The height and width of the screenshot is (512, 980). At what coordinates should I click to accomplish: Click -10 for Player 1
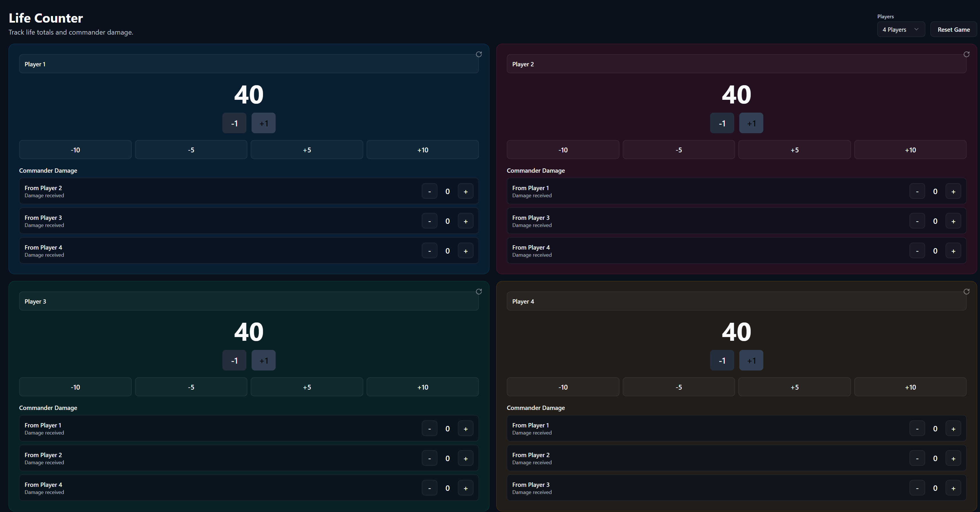[75, 150]
